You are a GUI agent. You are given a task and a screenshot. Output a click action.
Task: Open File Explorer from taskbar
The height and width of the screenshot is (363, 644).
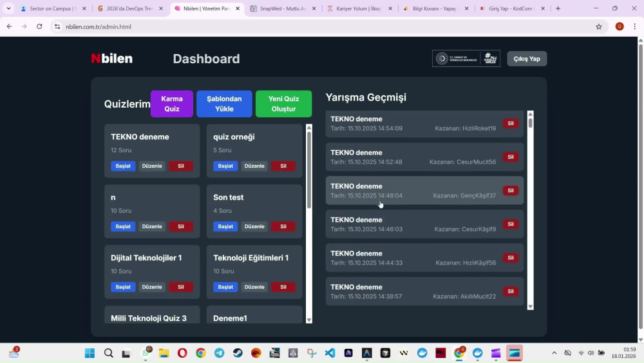coord(164,353)
